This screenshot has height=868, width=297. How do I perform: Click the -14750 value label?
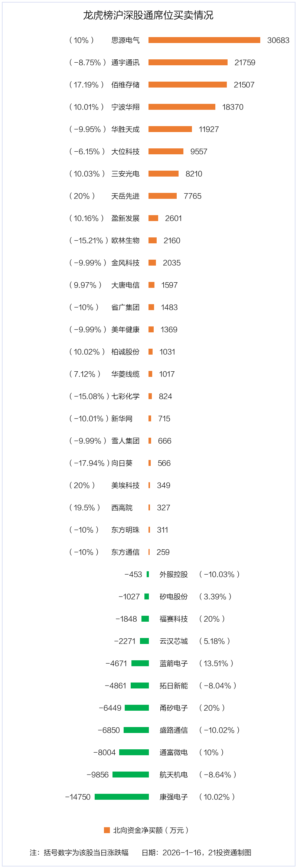pyautogui.click(x=78, y=797)
